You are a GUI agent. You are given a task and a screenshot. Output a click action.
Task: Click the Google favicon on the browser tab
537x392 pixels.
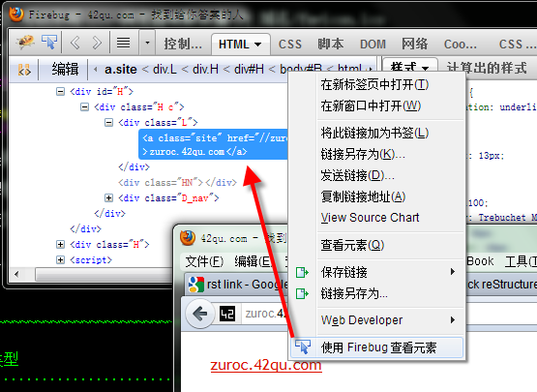click(196, 285)
